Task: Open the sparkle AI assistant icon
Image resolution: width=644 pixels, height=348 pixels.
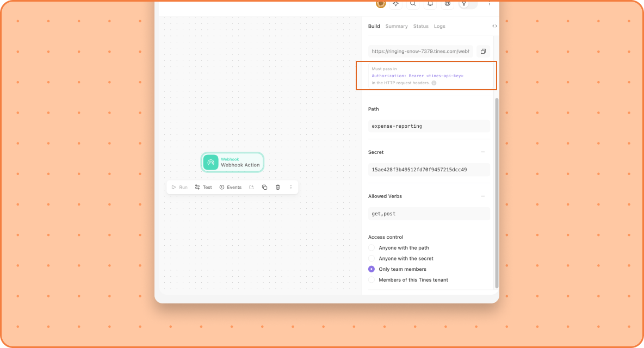Action: click(395, 4)
